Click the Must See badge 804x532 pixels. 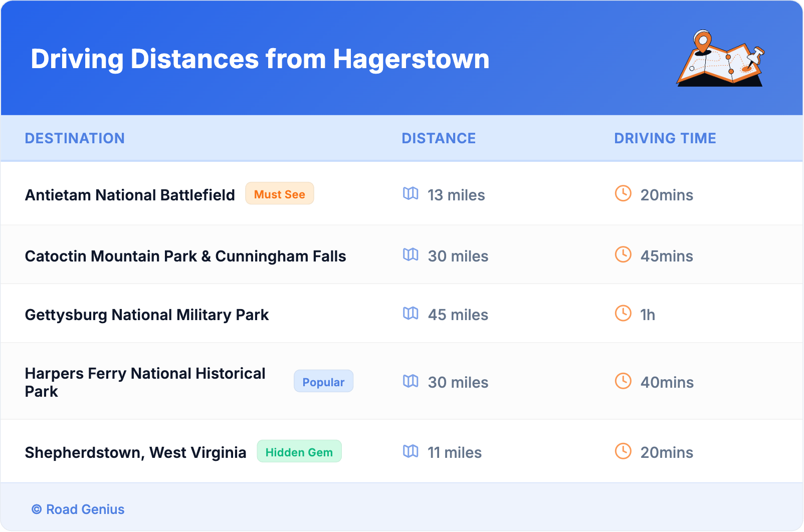pyautogui.click(x=279, y=194)
